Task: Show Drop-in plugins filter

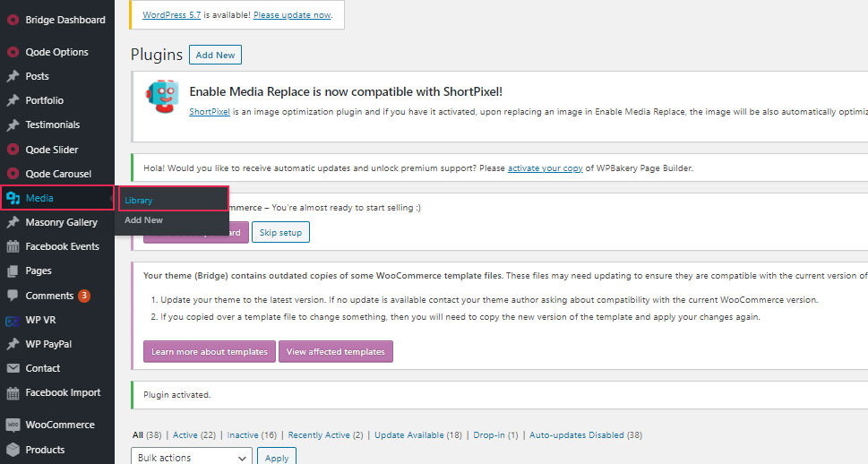Action: pos(495,435)
